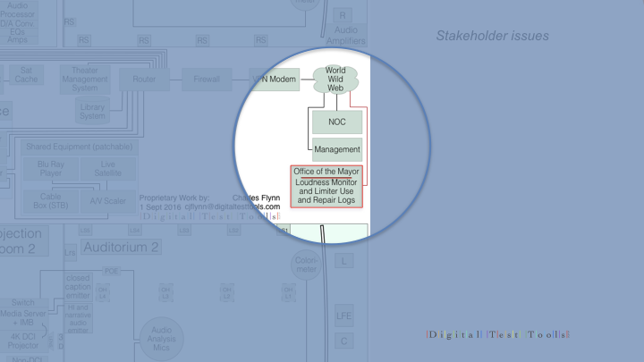Click the Audio Amplifiers box

point(346,35)
